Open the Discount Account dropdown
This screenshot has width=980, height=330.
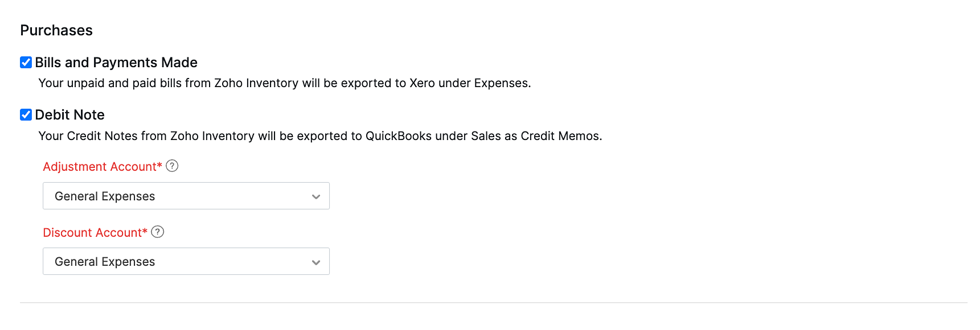point(186,262)
